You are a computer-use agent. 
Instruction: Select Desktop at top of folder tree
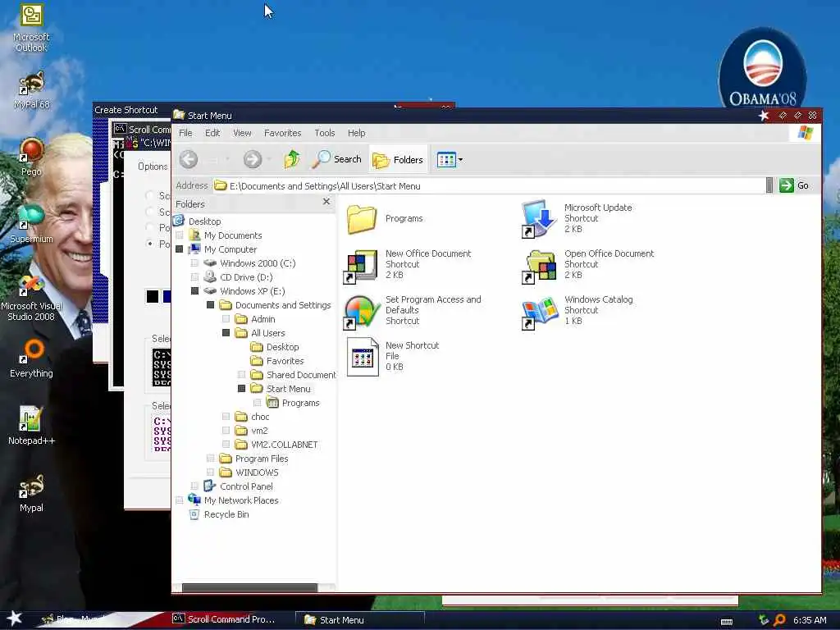click(204, 221)
